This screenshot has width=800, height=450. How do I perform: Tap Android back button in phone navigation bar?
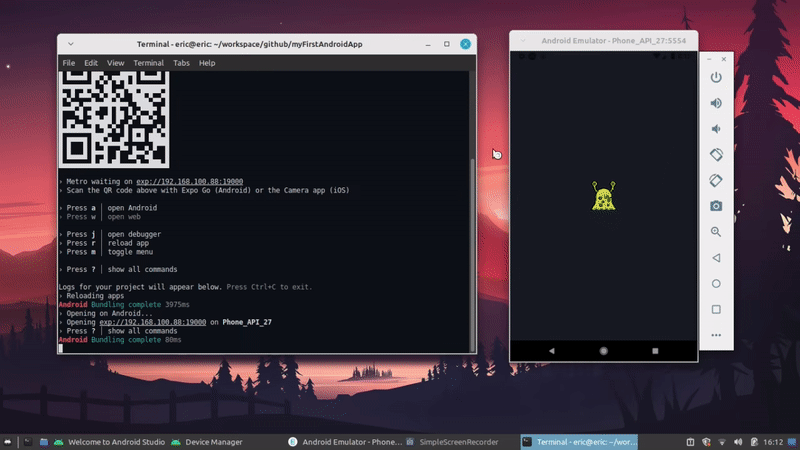pos(552,351)
